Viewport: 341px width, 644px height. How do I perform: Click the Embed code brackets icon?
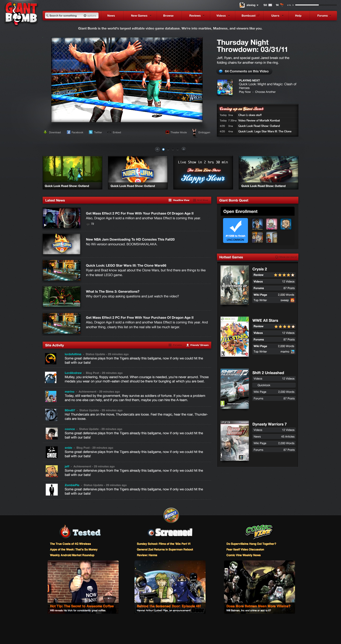[x=109, y=132]
